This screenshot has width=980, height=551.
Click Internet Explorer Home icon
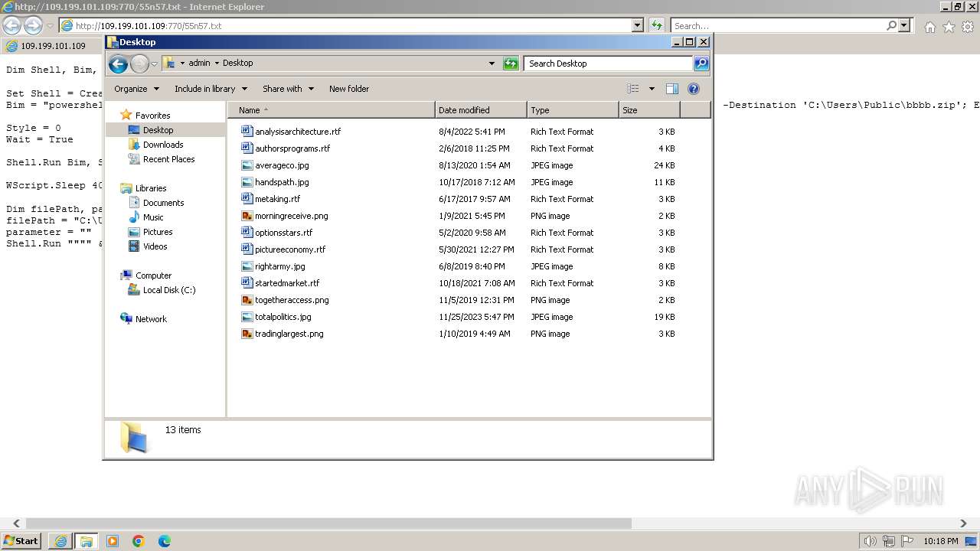point(929,27)
